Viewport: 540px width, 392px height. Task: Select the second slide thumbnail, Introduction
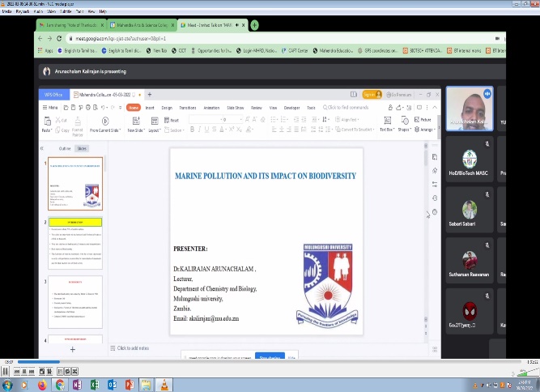coord(74,241)
